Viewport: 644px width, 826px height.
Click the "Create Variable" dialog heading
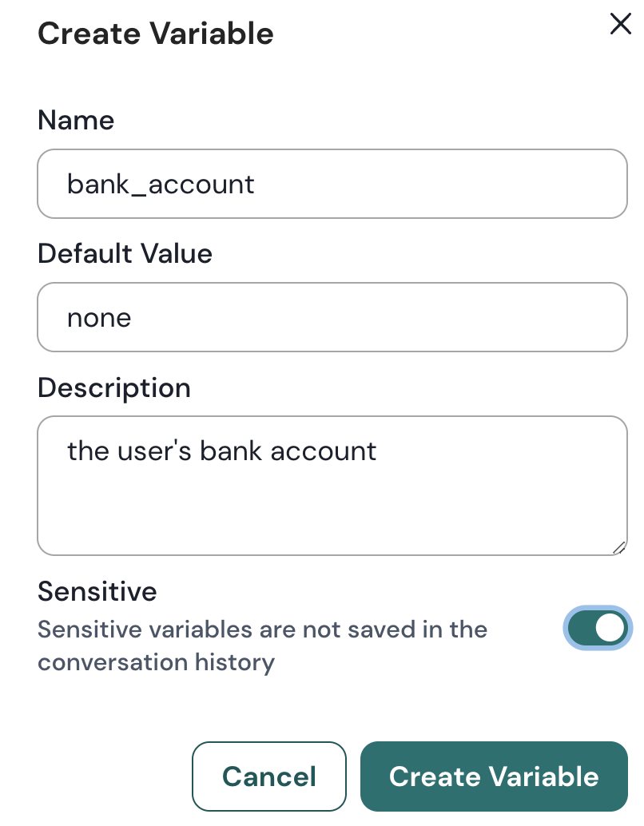tap(156, 34)
